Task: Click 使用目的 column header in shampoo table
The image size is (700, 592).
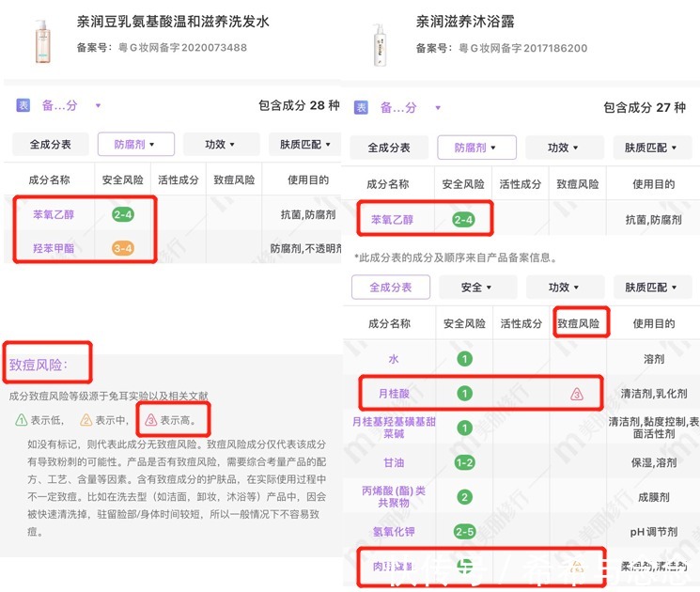Action: [308, 179]
